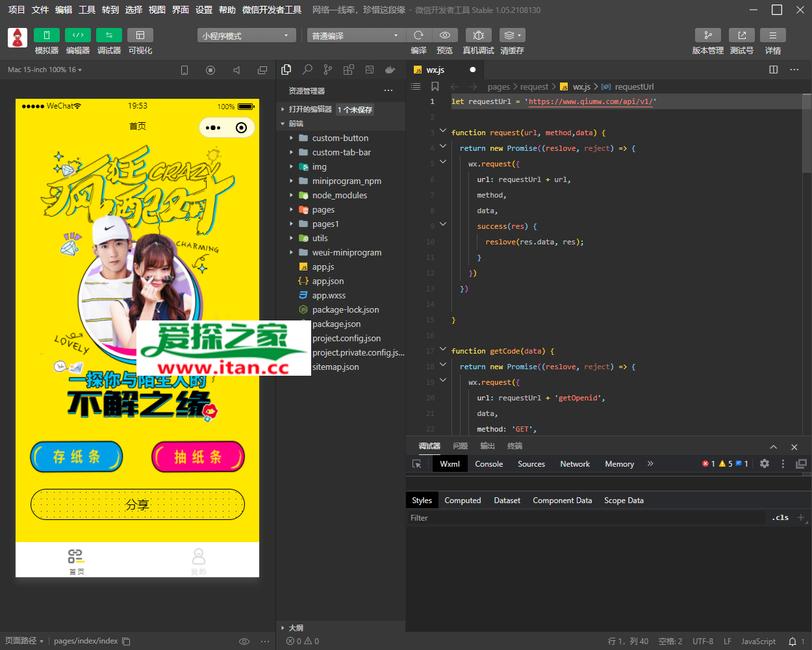The image size is (812, 650).
Task: Tap the 我的 tab in simulator
Action: (199, 561)
